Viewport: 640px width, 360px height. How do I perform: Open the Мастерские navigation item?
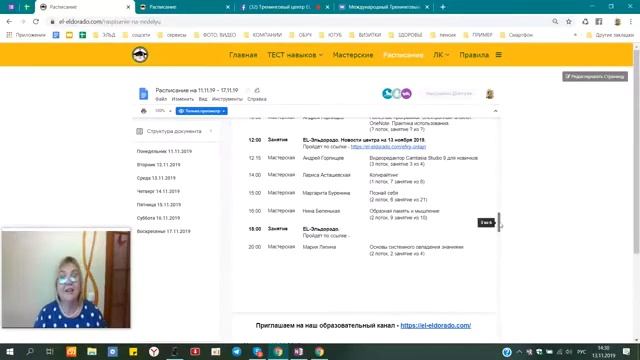tap(353, 55)
